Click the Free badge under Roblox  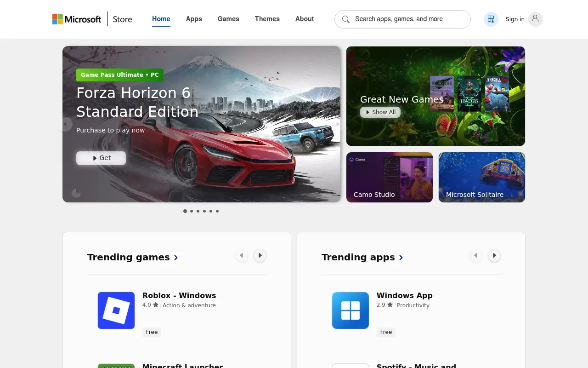(152, 332)
